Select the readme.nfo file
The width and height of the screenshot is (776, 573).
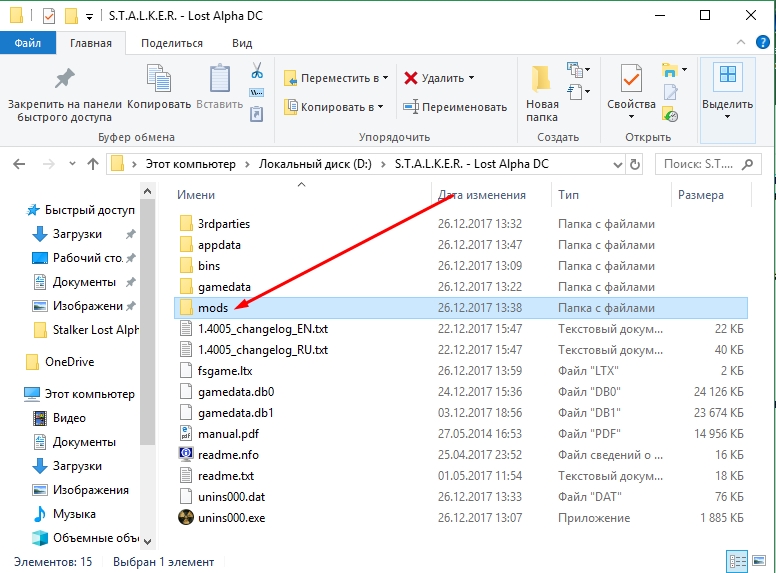218,455
